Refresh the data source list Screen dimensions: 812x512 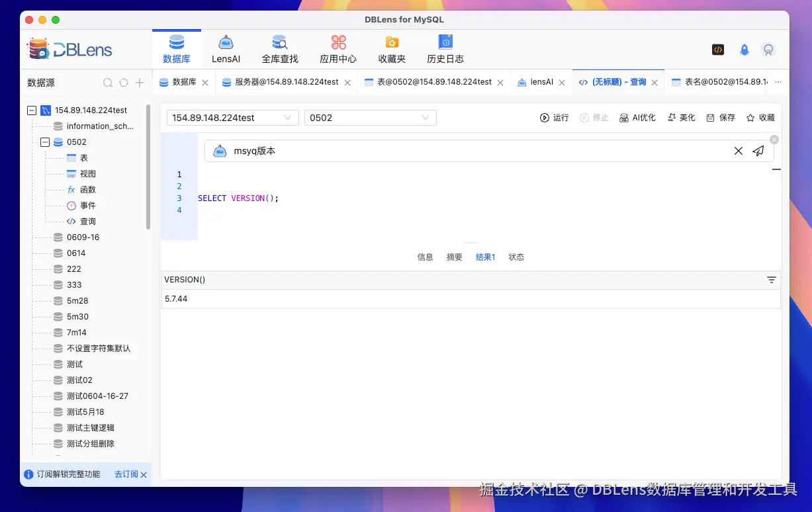tap(124, 83)
